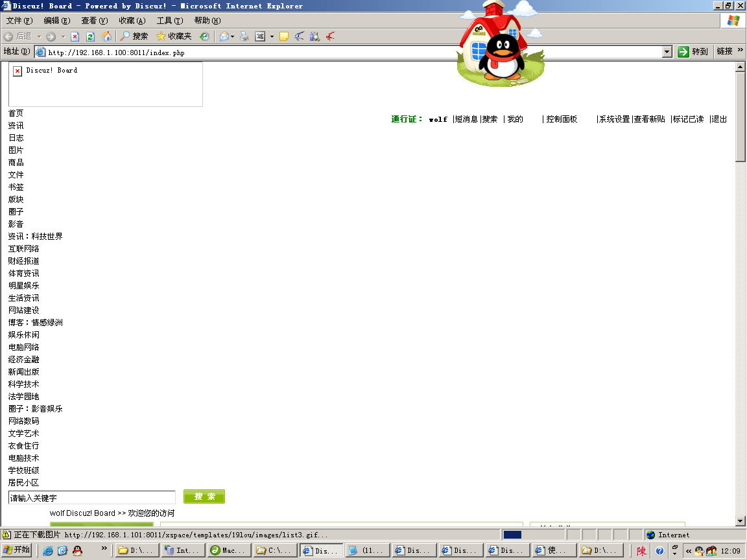Screen dimensions: 747x560
Task: Expand the Forward button history dropdown
Action: click(63, 37)
